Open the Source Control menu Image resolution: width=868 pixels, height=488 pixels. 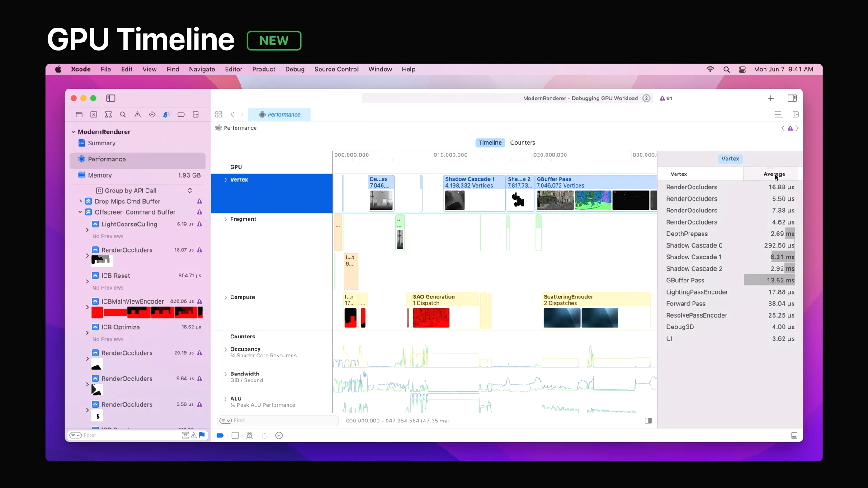pos(336,69)
